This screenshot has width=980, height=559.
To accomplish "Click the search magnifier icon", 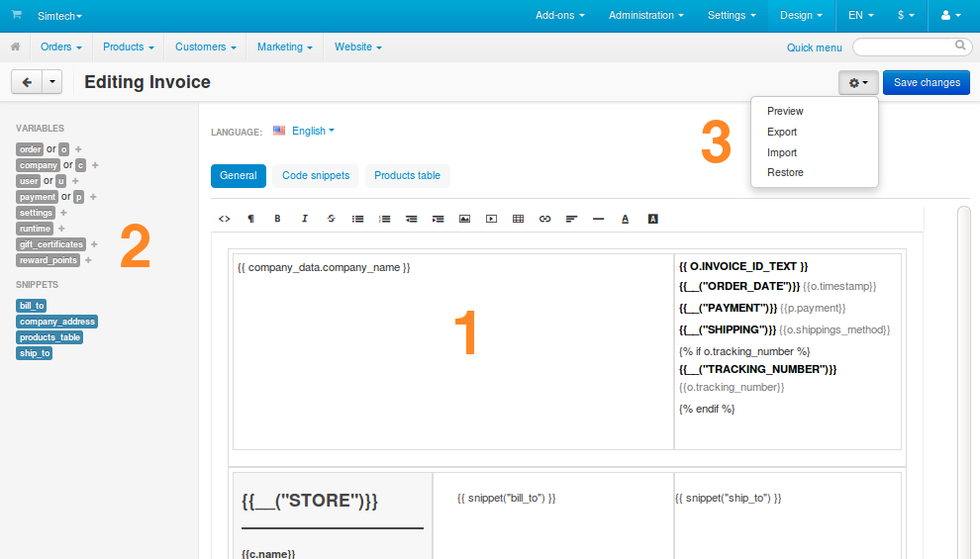I will (960, 46).
